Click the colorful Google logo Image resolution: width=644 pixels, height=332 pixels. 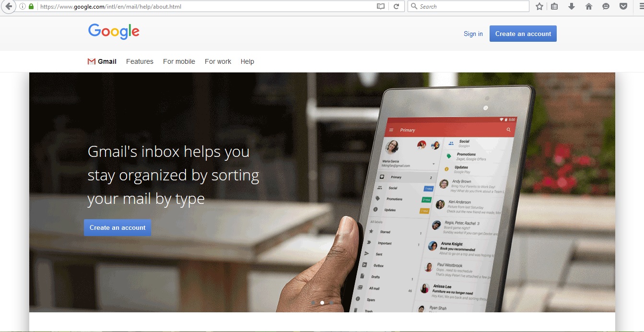coord(114,32)
